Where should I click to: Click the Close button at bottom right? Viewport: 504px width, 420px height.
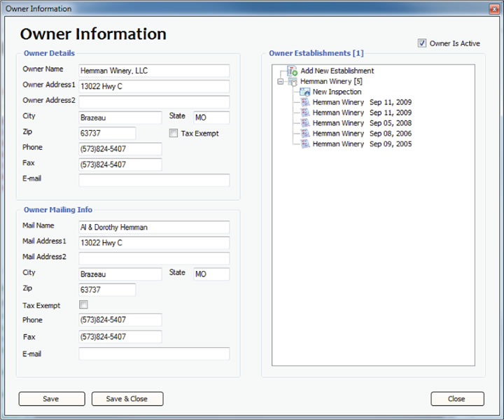pyautogui.click(x=457, y=399)
